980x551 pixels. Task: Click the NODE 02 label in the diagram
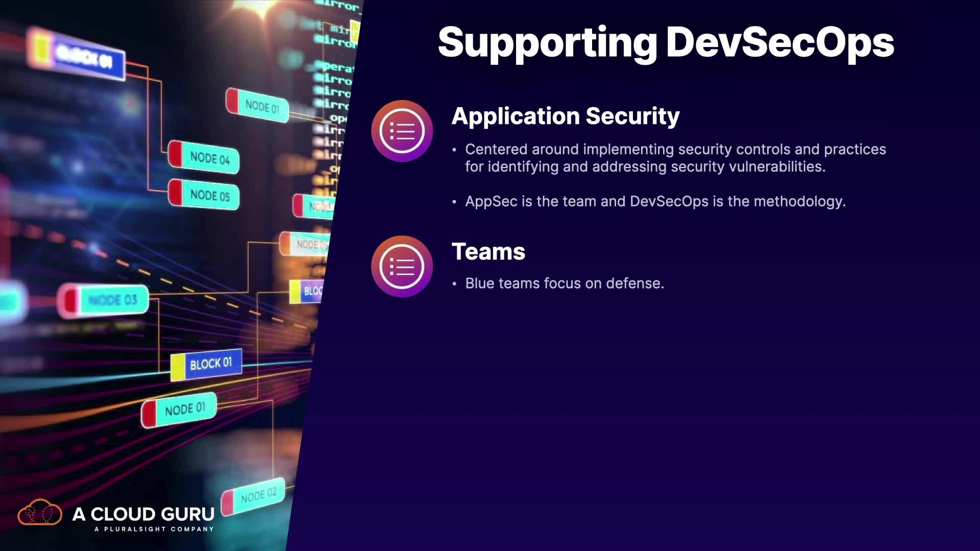(258, 495)
